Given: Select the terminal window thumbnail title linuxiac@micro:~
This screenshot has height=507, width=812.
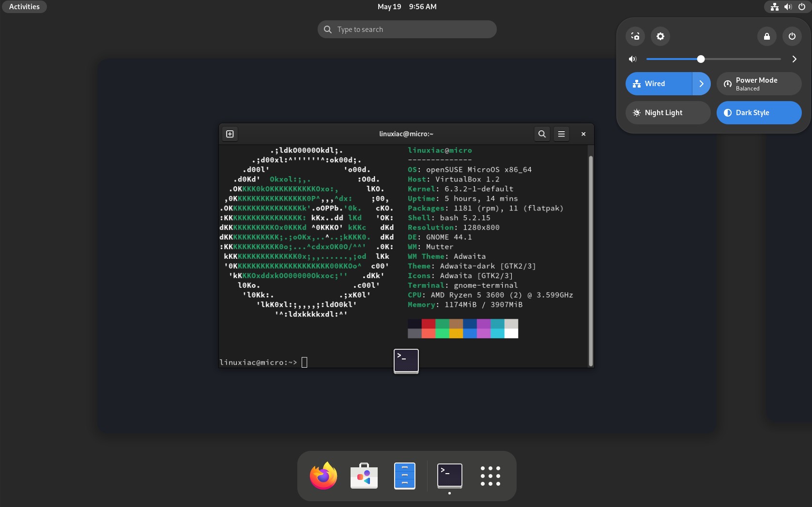Looking at the screenshot, I should (406, 134).
